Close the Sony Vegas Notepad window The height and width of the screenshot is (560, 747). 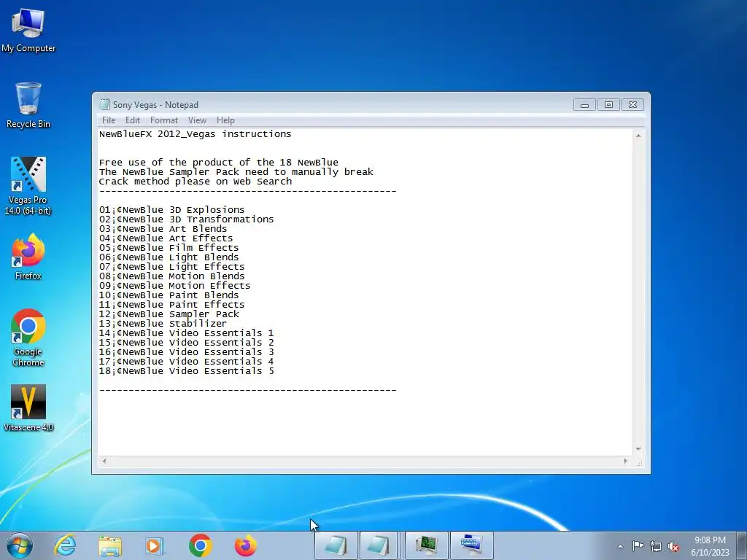(x=632, y=104)
